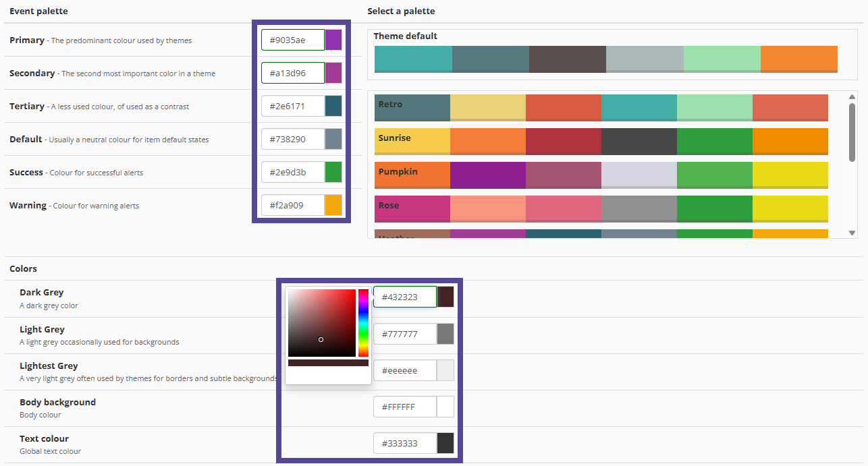Viewport: 868px width, 466px height.
Task: Click the Text colour dark swatch
Action: click(x=446, y=443)
